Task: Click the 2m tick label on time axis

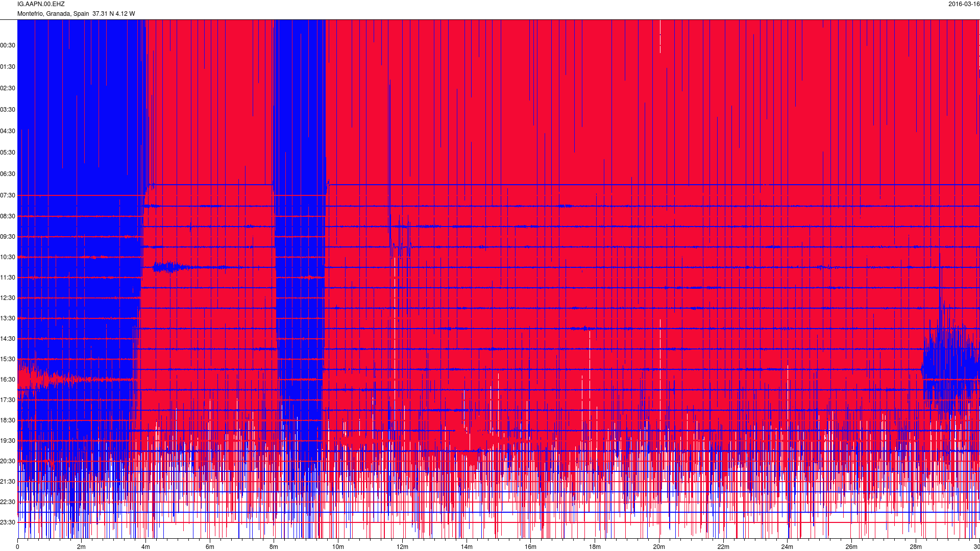Action: pos(81,547)
